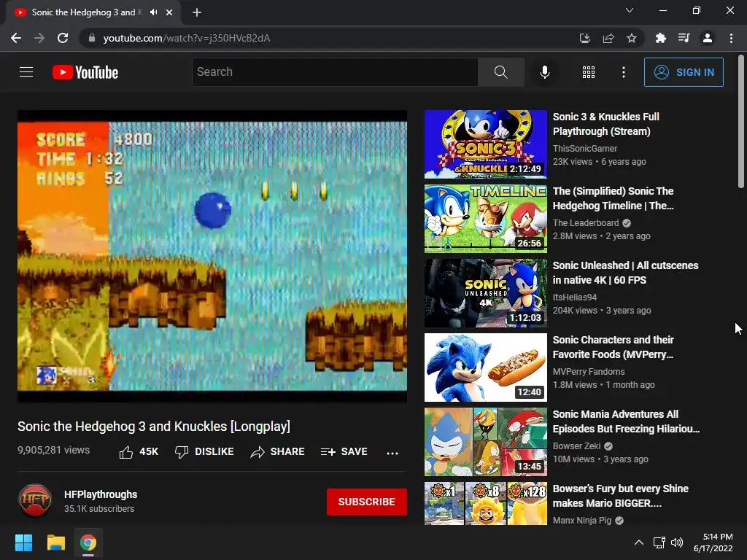Viewport: 747px width, 560px height.
Task: Share this page icon in address bar
Action: click(x=608, y=38)
